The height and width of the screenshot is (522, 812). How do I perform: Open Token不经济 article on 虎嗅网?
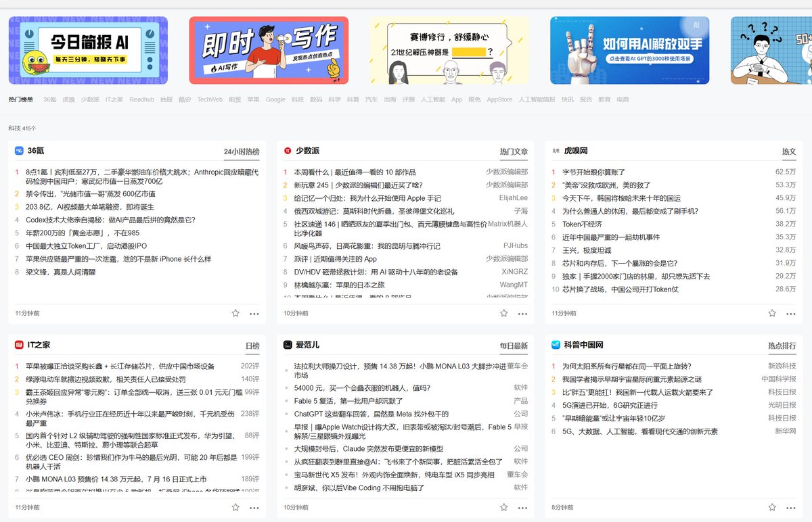pos(582,224)
